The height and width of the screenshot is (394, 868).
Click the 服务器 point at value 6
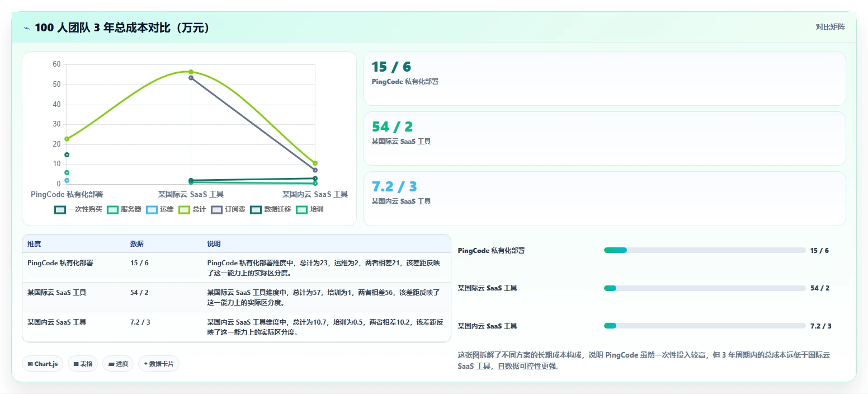(67, 172)
